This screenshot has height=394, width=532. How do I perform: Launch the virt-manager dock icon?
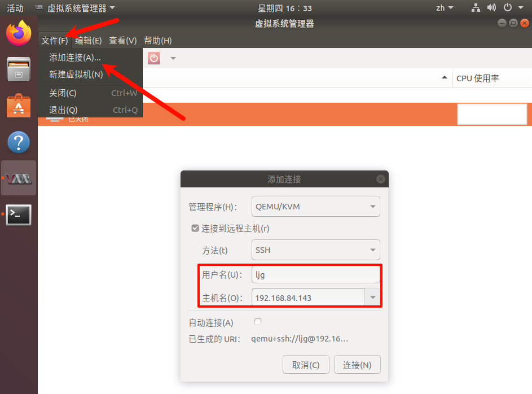[x=19, y=177]
